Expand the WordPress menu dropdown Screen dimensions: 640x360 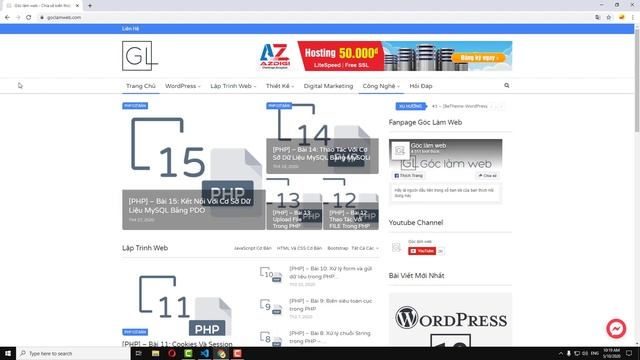tap(182, 86)
